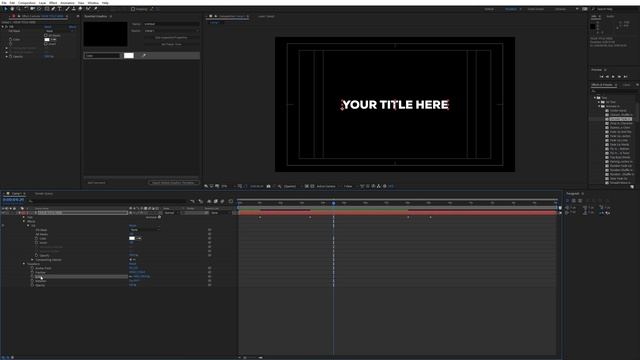Align paragraph text left

pyautogui.click(x=567, y=200)
